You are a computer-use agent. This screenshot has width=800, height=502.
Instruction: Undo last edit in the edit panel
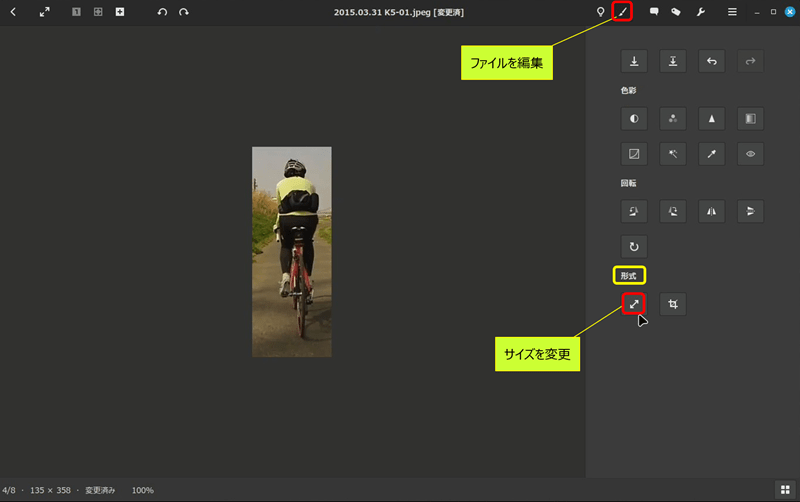pos(712,61)
